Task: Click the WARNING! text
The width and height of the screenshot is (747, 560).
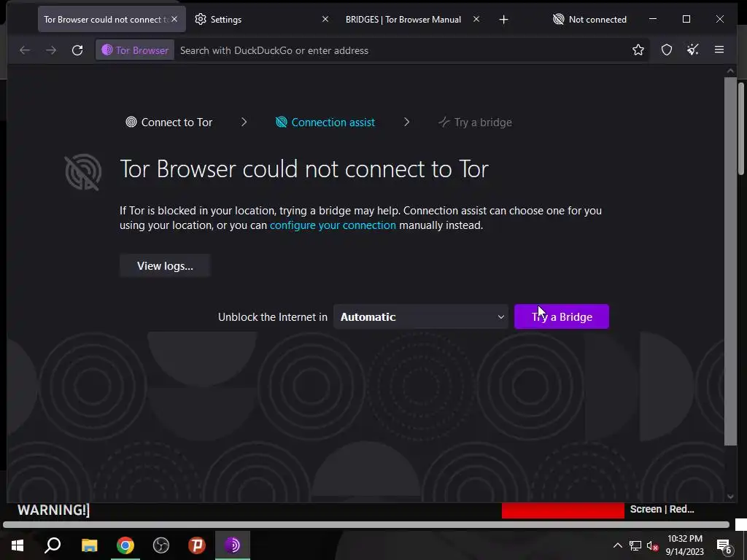Action: (x=53, y=510)
